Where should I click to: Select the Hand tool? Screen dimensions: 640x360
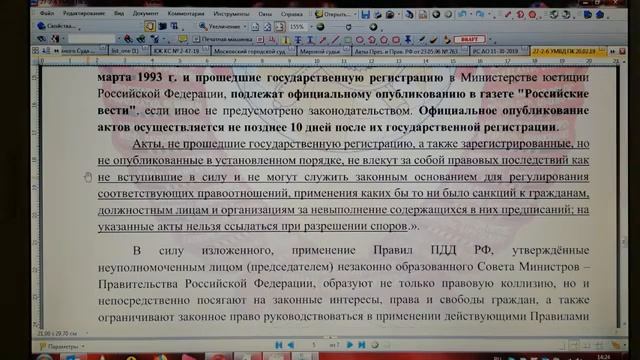(x=150, y=27)
